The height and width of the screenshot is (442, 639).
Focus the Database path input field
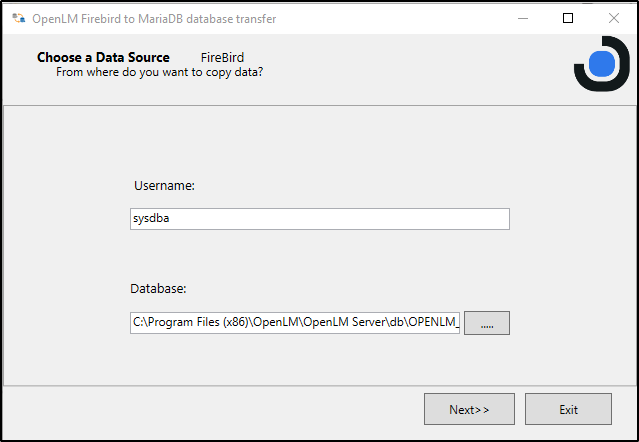(294, 323)
